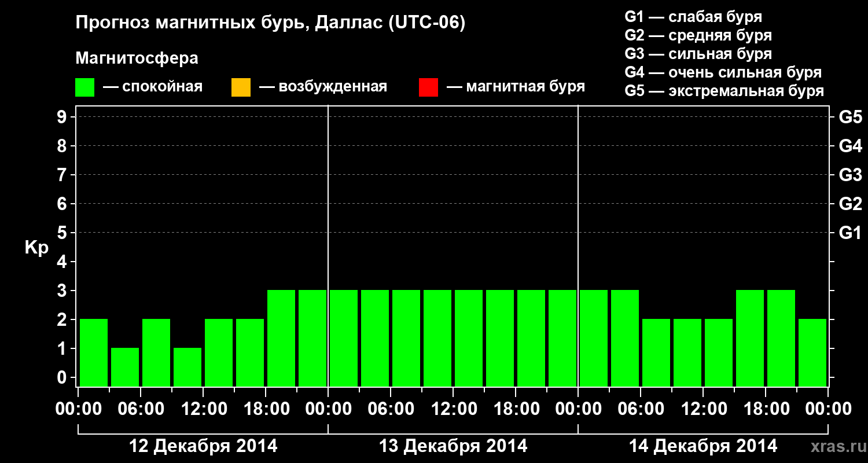
Task: Click the first bar of 13 Декабря after midnight
Action: tap(344, 338)
